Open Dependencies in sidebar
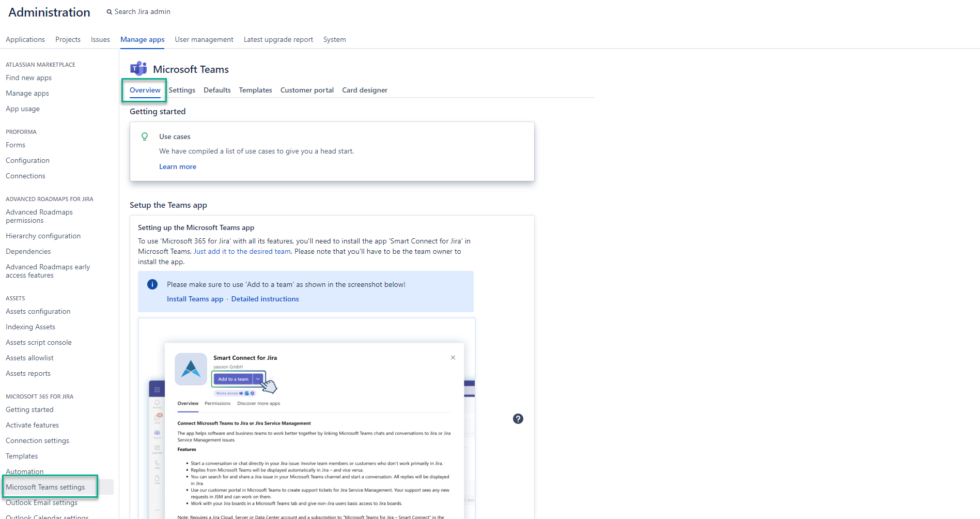Viewport: 980px width, 519px height. (x=28, y=251)
